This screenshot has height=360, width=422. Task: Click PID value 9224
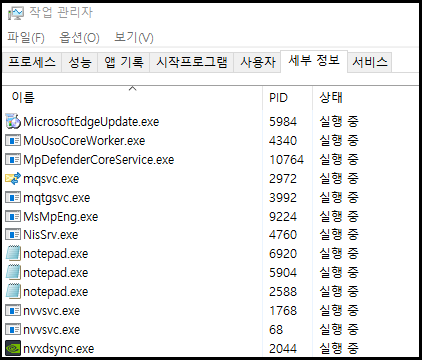pyautogui.click(x=283, y=217)
